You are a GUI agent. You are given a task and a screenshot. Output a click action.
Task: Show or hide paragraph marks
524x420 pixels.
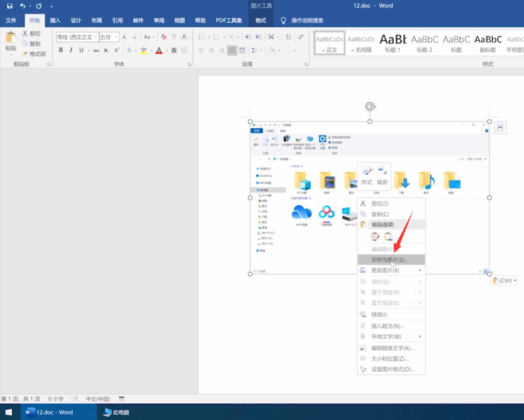[301, 37]
